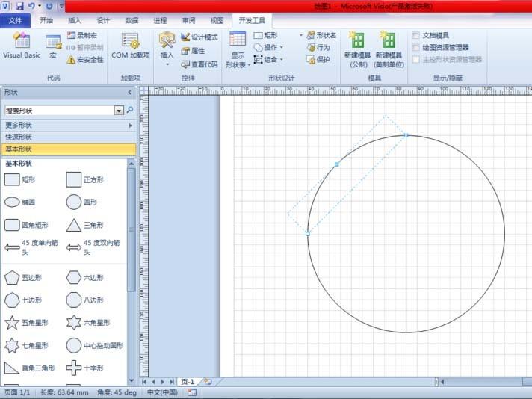Open the Macros (宏) dialog
Viewport: 532px width, 399px height.
point(53,46)
